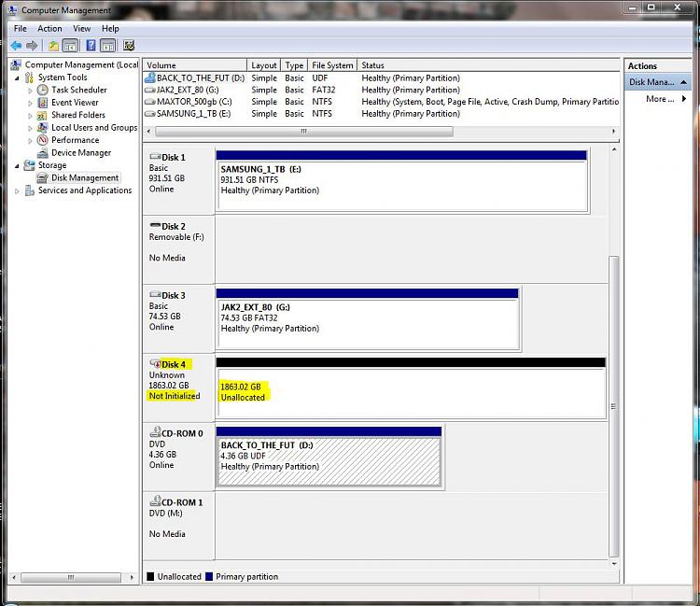Collapse the Storage tree node
The width and height of the screenshot is (700, 606).
click(17, 166)
